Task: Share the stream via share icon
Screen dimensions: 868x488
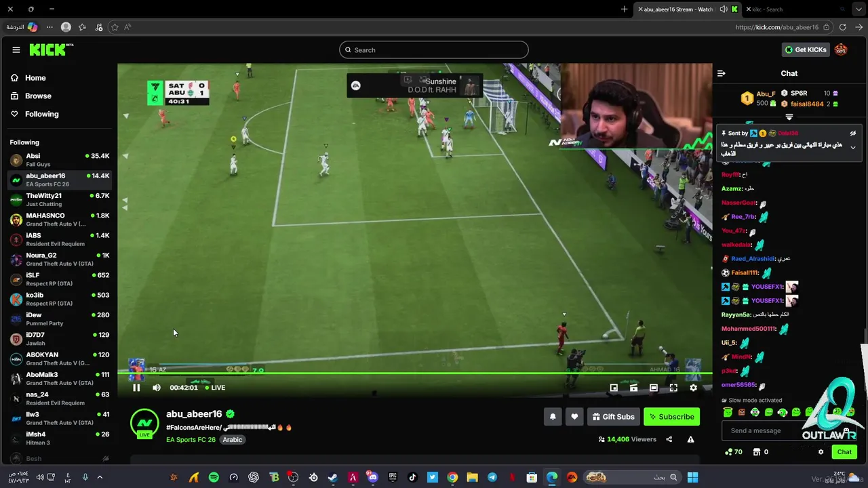Action: tap(669, 439)
